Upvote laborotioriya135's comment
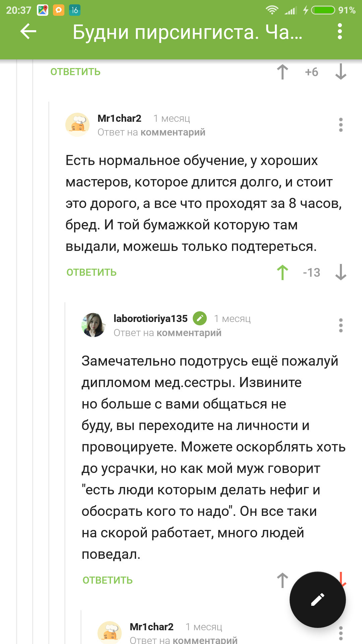The height and width of the screenshot is (644, 362). (283, 580)
